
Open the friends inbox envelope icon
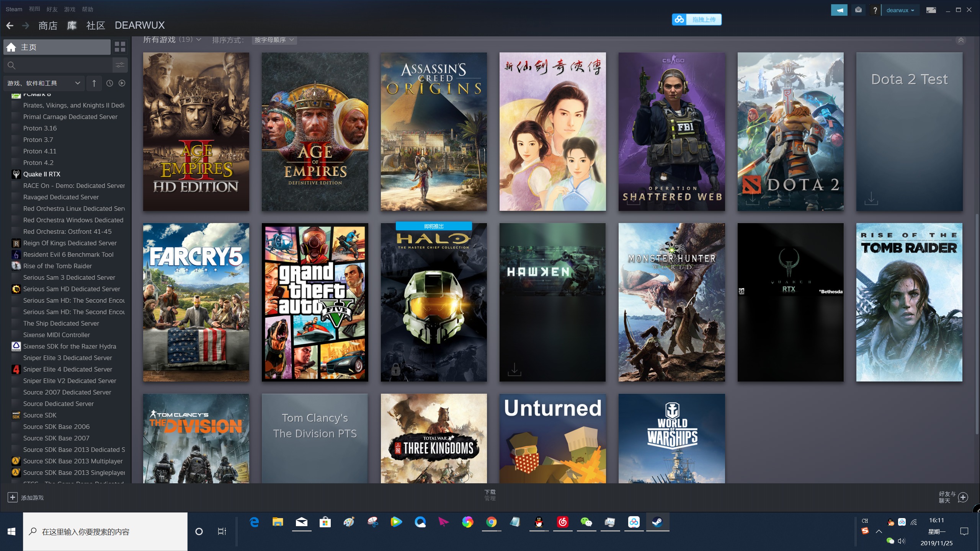858,10
